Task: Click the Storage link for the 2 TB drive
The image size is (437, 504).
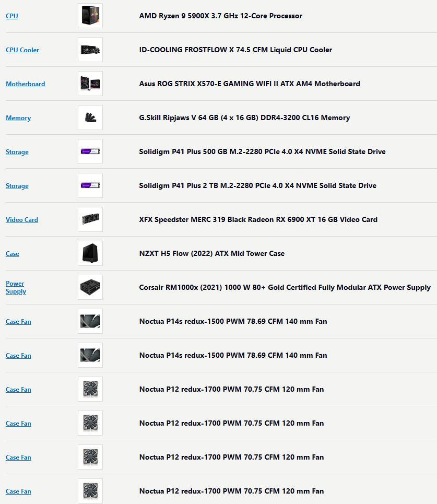Action: [x=17, y=186]
